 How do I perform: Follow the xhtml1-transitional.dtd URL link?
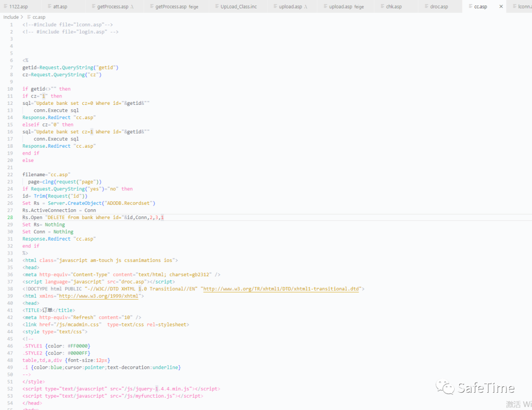[x=281, y=289]
